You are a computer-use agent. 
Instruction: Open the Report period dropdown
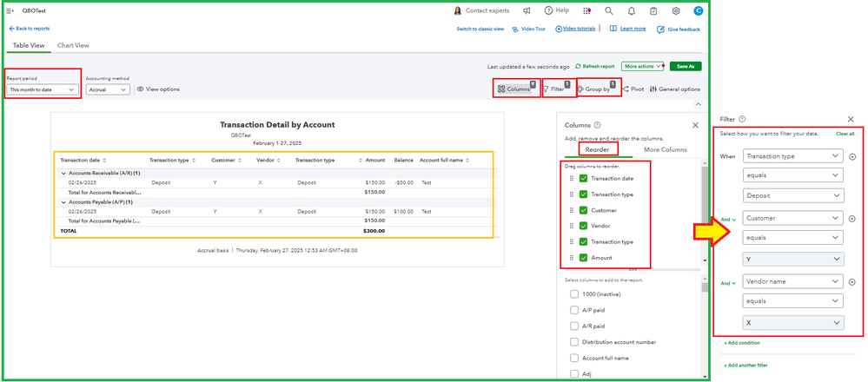(43, 89)
